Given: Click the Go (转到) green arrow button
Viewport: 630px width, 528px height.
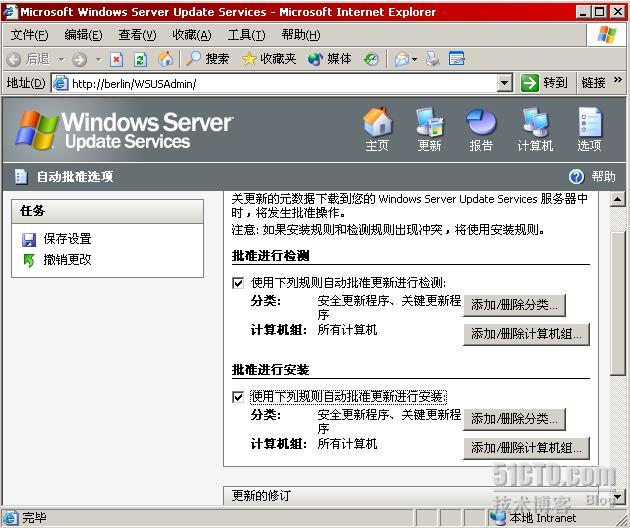Looking at the screenshot, I should click(544, 83).
